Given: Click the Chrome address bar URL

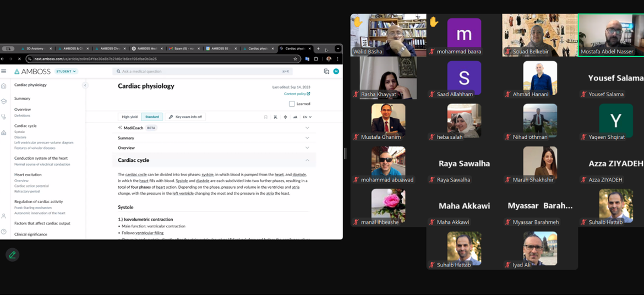Looking at the screenshot, I should pyautogui.click(x=95, y=59).
